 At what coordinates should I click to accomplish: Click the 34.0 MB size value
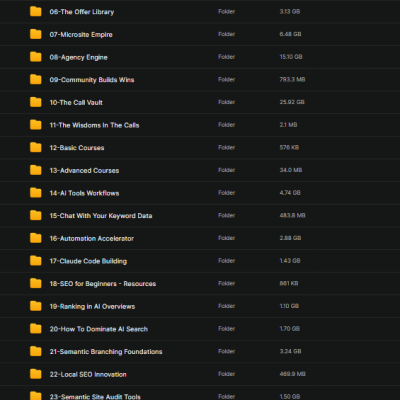291,170
